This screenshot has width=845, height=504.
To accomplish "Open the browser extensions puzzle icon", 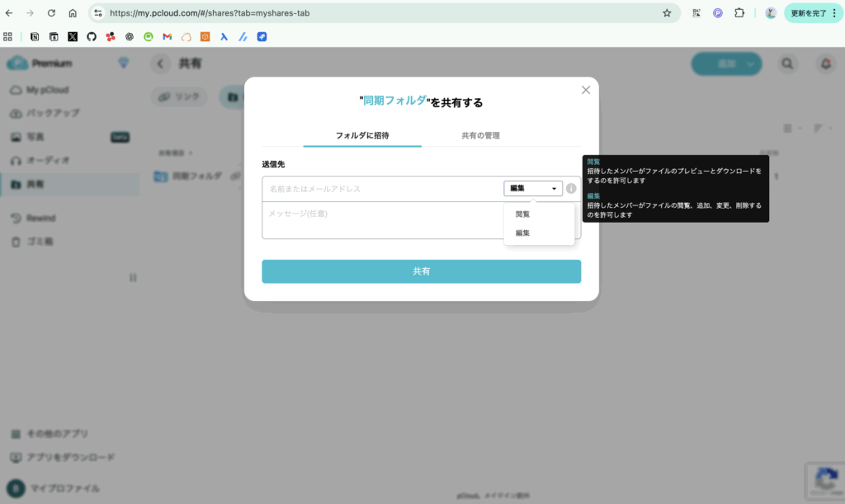I will 739,13.
